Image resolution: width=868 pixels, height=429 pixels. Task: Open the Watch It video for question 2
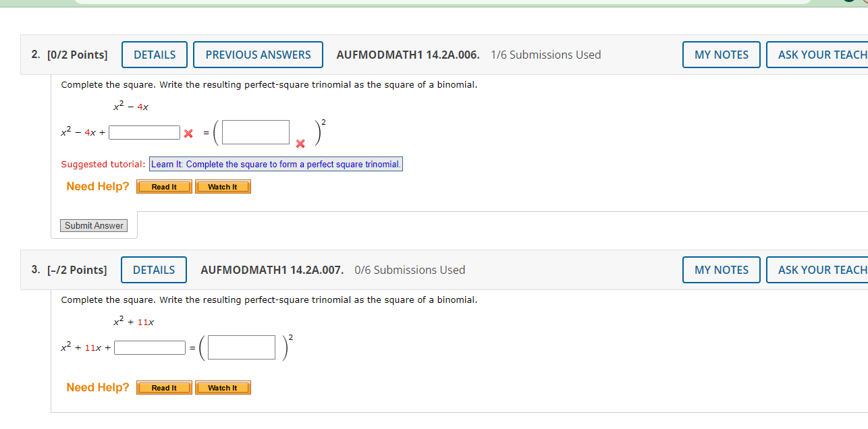pyautogui.click(x=223, y=186)
